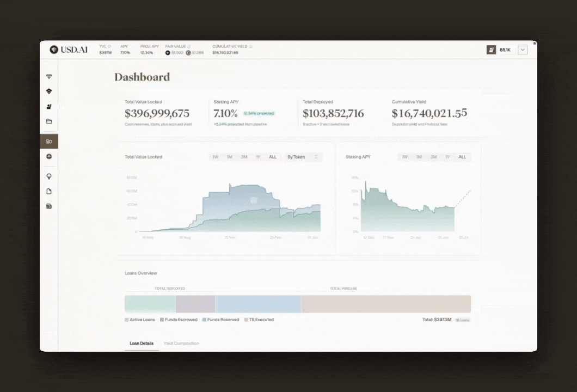Set Total Value Locked chart range to 1W

click(x=215, y=157)
